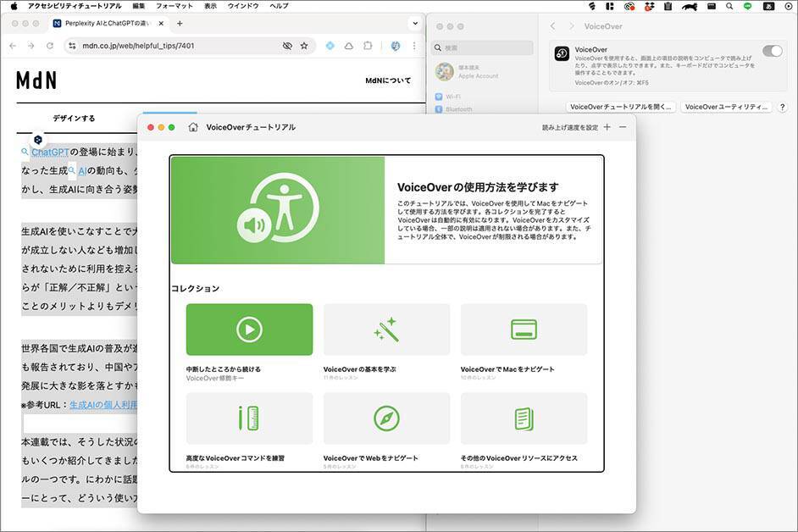Bookmark this page with the star icon
This screenshot has height=532, width=798.
pyautogui.click(x=304, y=46)
